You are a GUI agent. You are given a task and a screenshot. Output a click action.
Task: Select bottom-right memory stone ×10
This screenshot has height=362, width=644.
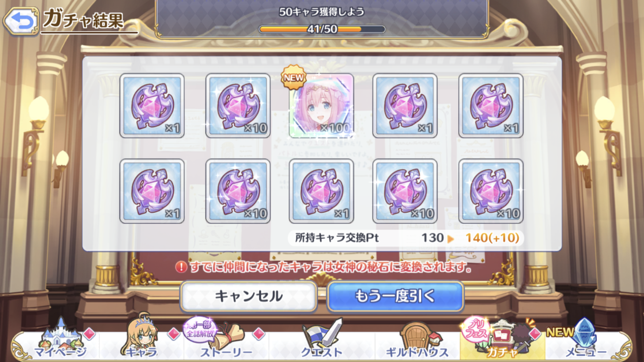click(491, 191)
